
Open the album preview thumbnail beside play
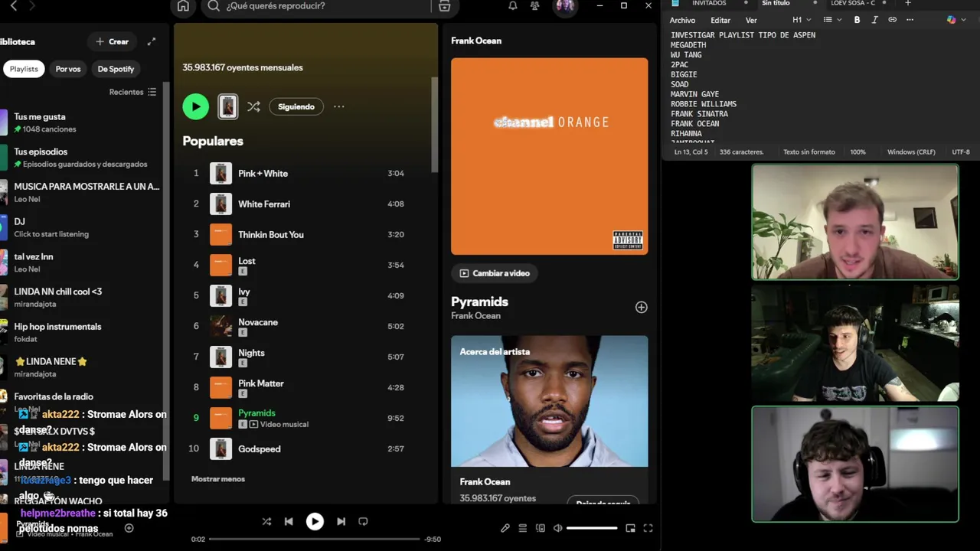click(x=227, y=106)
